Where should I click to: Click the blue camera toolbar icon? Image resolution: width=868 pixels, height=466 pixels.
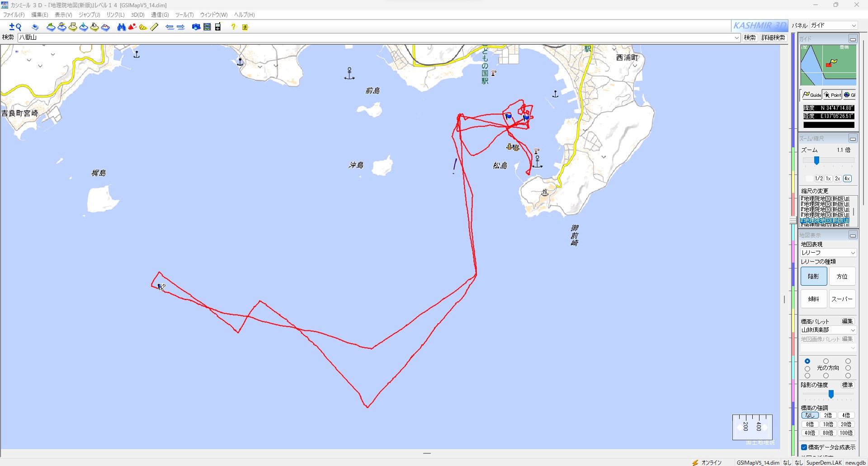(196, 27)
